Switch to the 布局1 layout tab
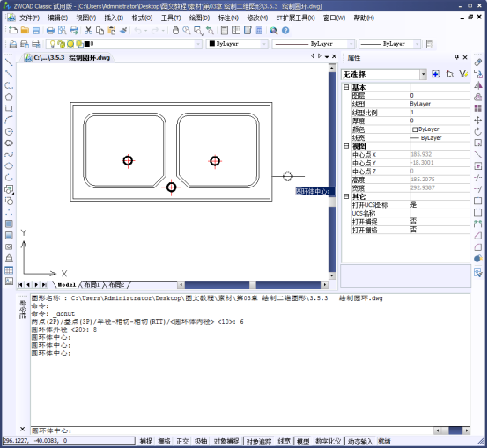This screenshot has height=448, width=488. 92,284
